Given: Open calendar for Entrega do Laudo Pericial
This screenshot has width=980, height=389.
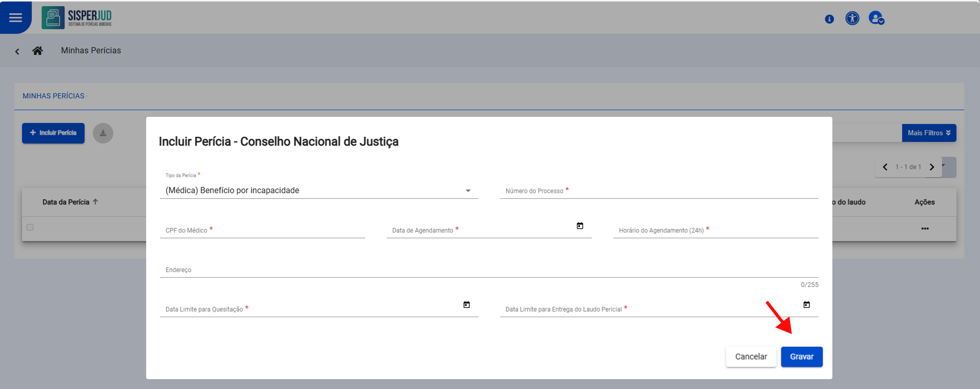Looking at the screenshot, I should (x=806, y=305).
